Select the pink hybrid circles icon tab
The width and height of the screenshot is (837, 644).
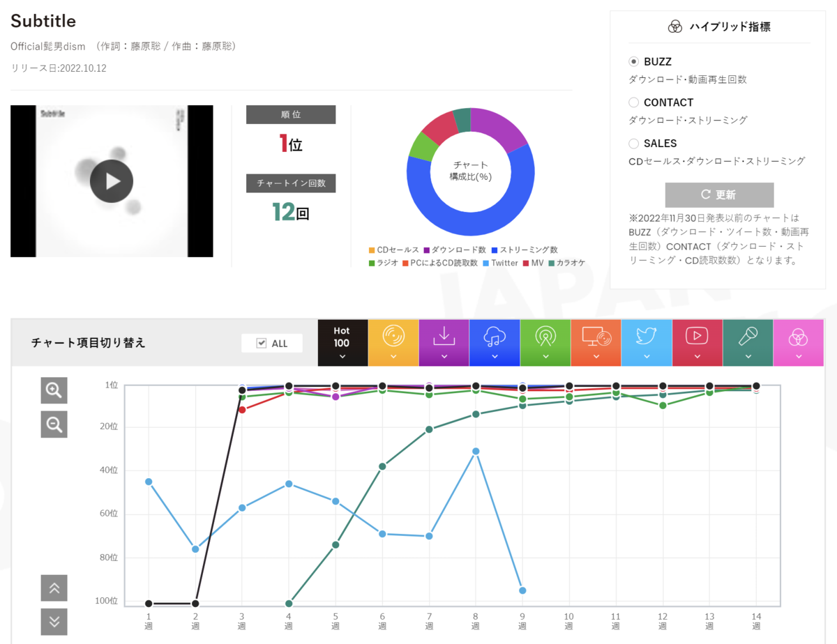tap(799, 343)
